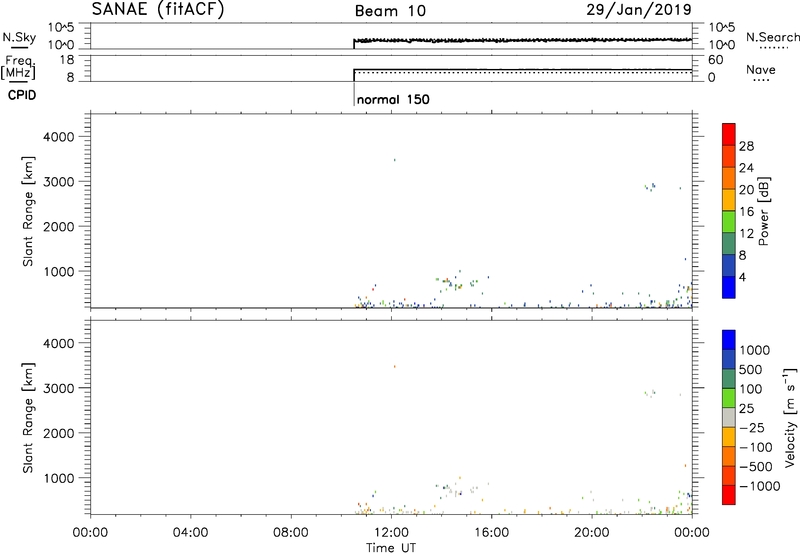Select the 2000 tick of the velocity panel
The image size is (800, 554).
(58, 433)
